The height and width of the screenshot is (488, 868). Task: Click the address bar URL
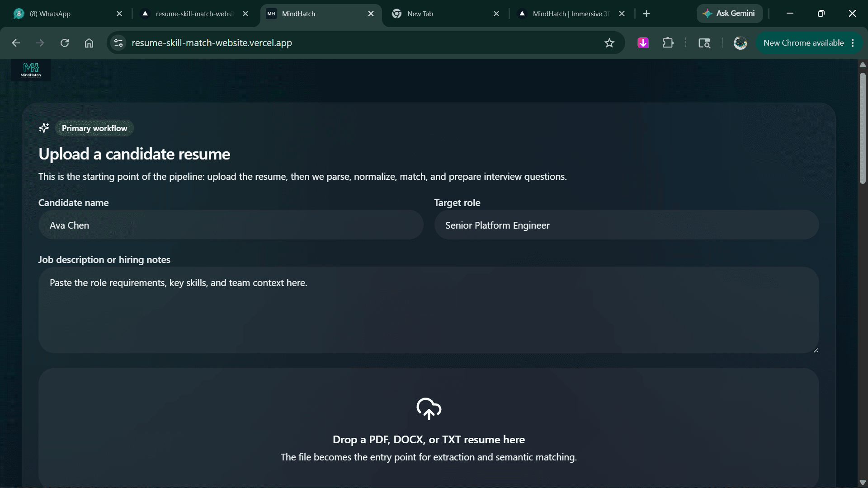coord(212,43)
